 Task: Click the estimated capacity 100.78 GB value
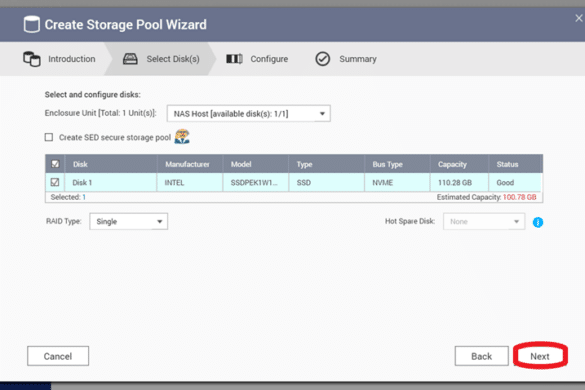click(519, 197)
